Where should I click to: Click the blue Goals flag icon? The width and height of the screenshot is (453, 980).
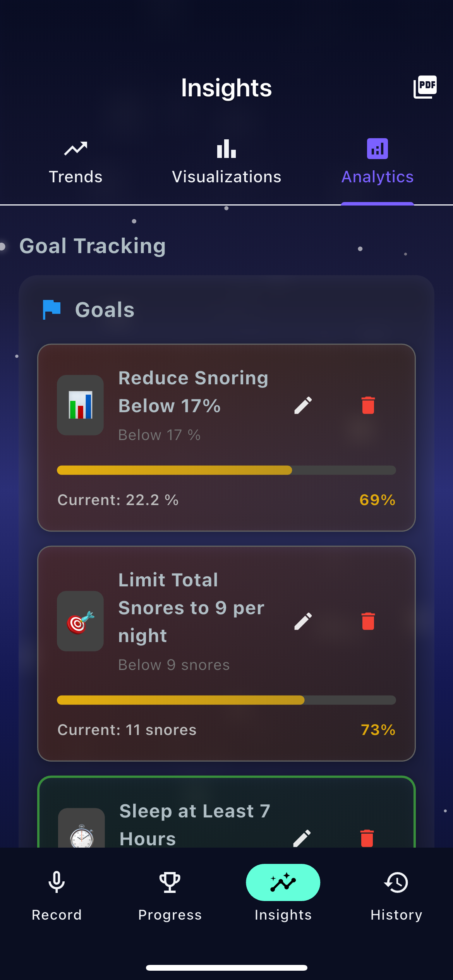tap(51, 310)
